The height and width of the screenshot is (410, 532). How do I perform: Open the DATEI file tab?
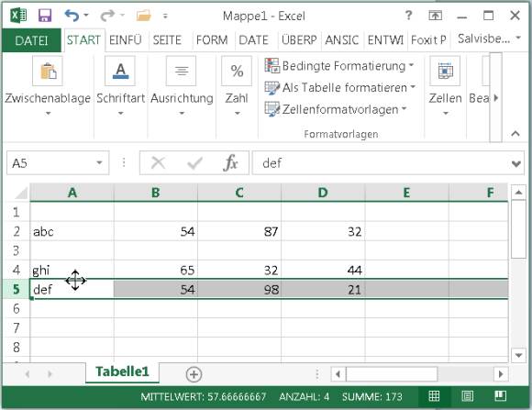[31, 40]
